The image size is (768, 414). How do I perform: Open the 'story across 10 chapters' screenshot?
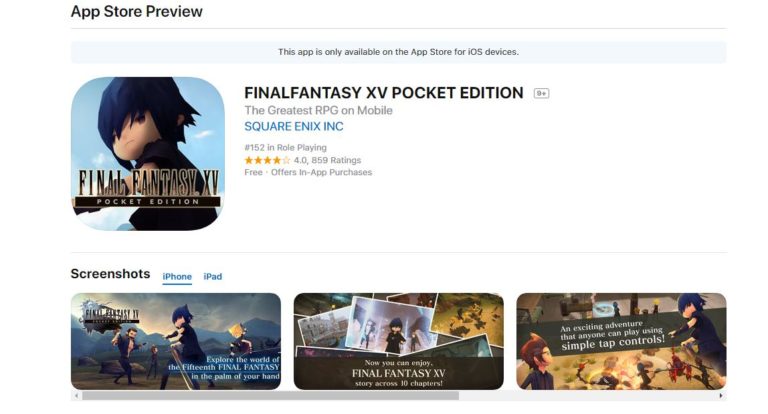pyautogui.click(x=399, y=341)
